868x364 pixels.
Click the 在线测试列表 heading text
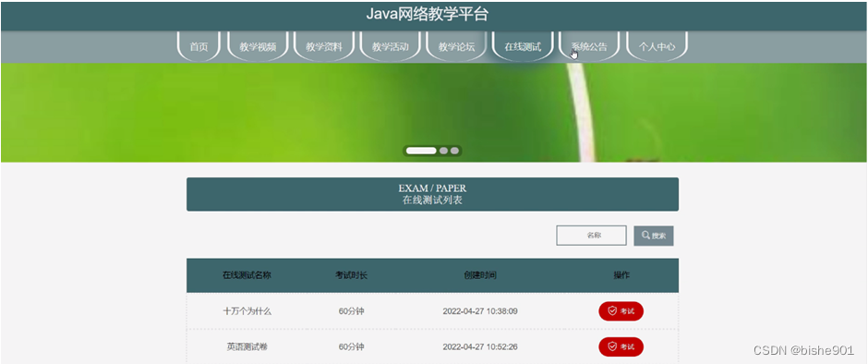point(432,200)
